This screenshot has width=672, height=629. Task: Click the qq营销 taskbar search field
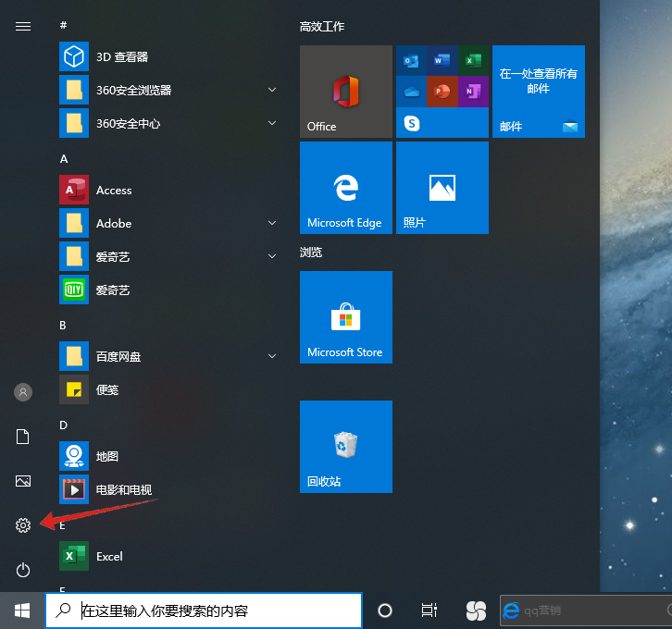click(586, 610)
